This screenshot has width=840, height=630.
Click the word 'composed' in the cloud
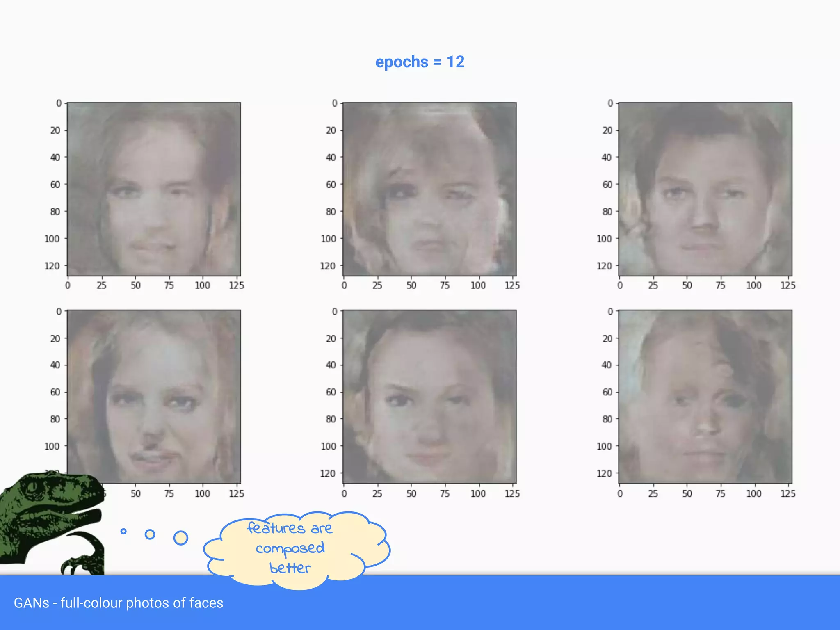click(290, 548)
